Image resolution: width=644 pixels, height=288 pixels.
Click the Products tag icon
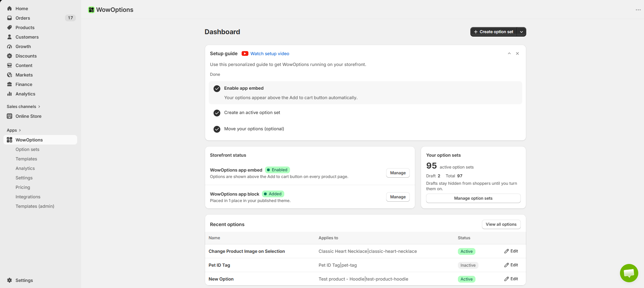(9, 27)
